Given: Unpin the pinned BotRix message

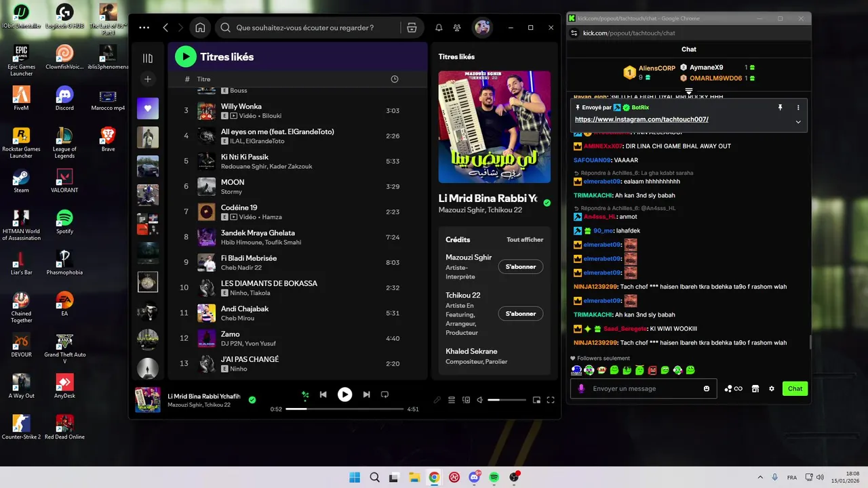Looking at the screenshot, I should (780, 107).
